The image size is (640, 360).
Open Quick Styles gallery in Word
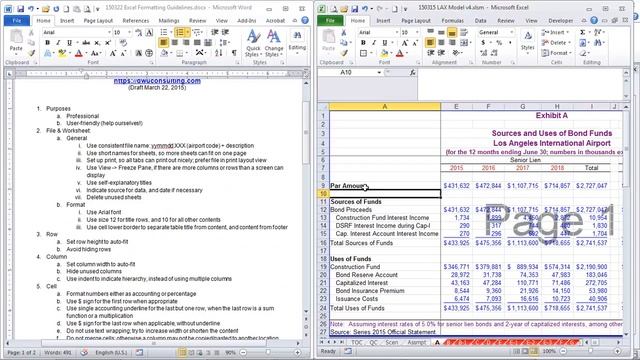coord(253,43)
